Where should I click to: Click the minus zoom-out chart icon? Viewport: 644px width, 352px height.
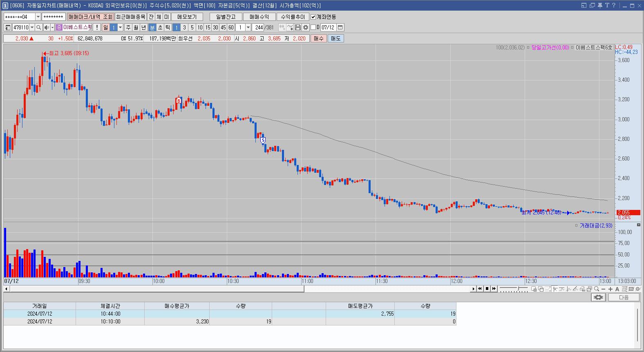(603, 289)
